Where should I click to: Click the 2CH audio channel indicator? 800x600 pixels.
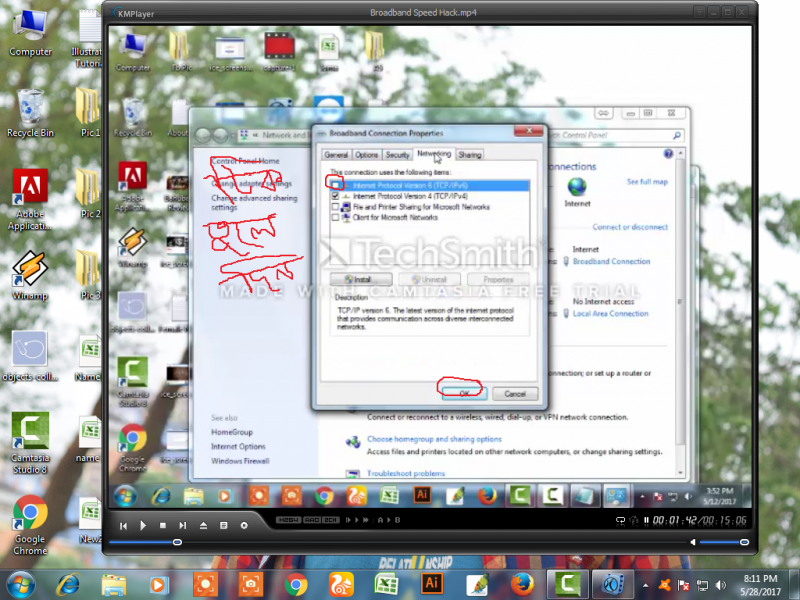pyautogui.click(x=331, y=520)
